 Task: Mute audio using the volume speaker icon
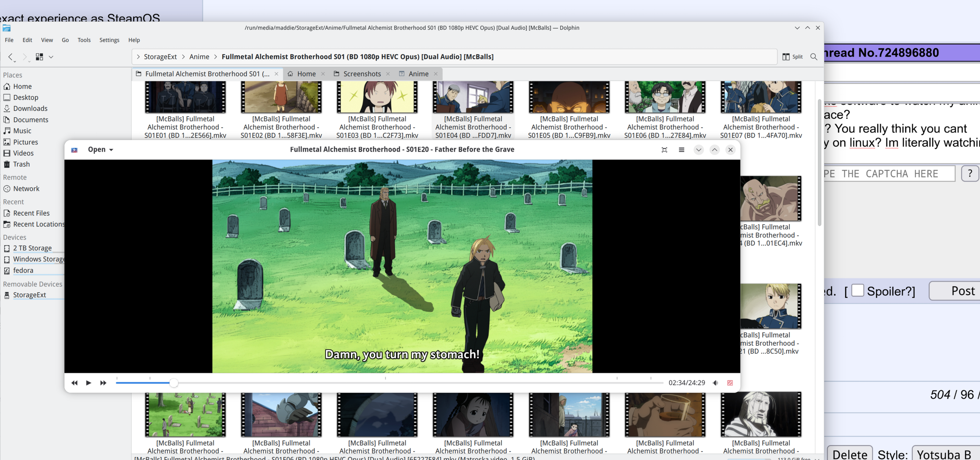(x=715, y=383)
